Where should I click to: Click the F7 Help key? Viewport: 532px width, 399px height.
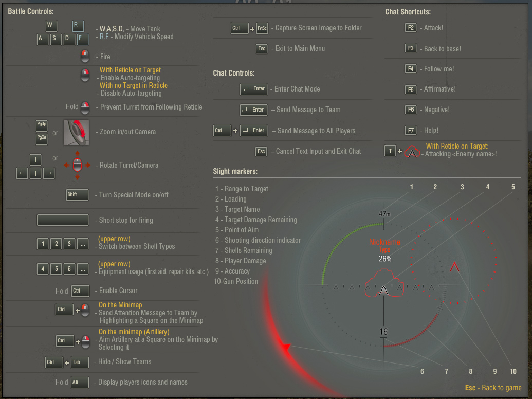[411, 130]
